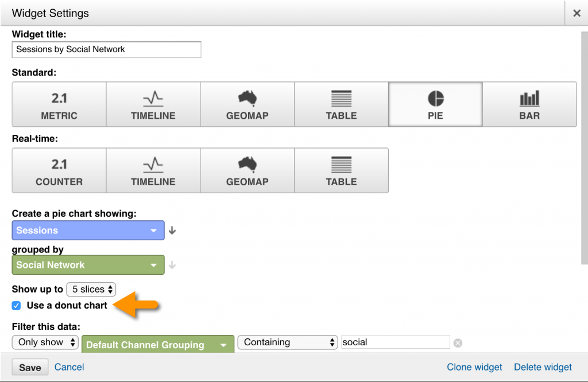
Task: Switch to the Table widget type
Action: click(341, 104)
